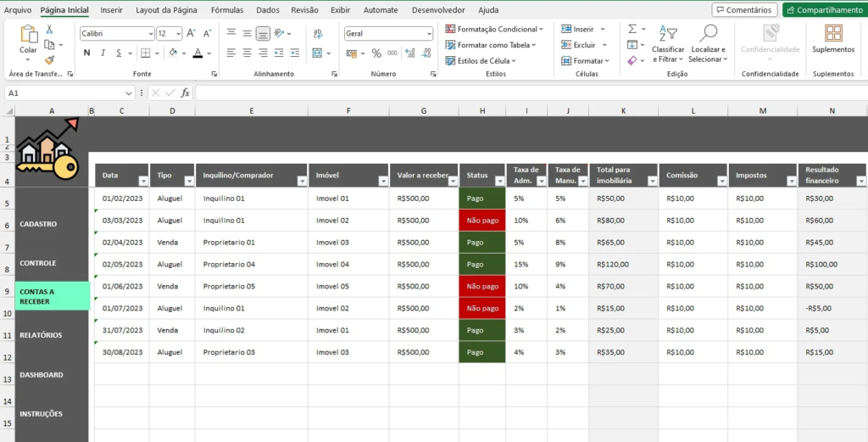Navigate to DASHBOARD in the sidebar

(x=42, y=375)
